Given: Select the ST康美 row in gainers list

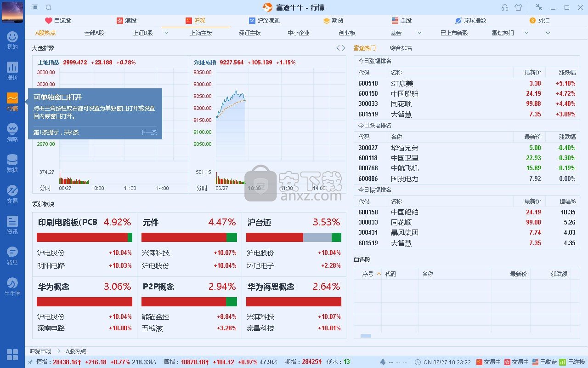Looking at the screenshot, I should [x=467, y=83].
